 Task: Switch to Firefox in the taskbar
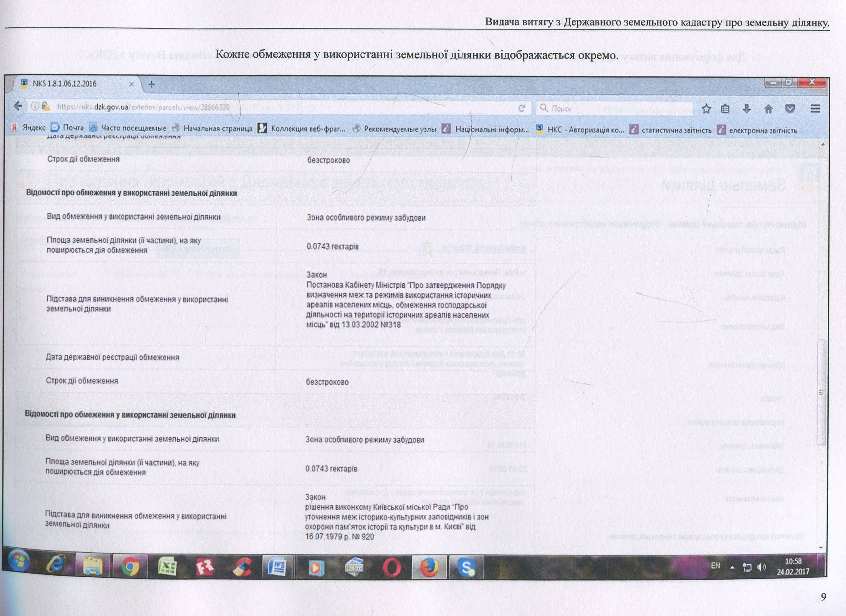[x=429, y=568]
